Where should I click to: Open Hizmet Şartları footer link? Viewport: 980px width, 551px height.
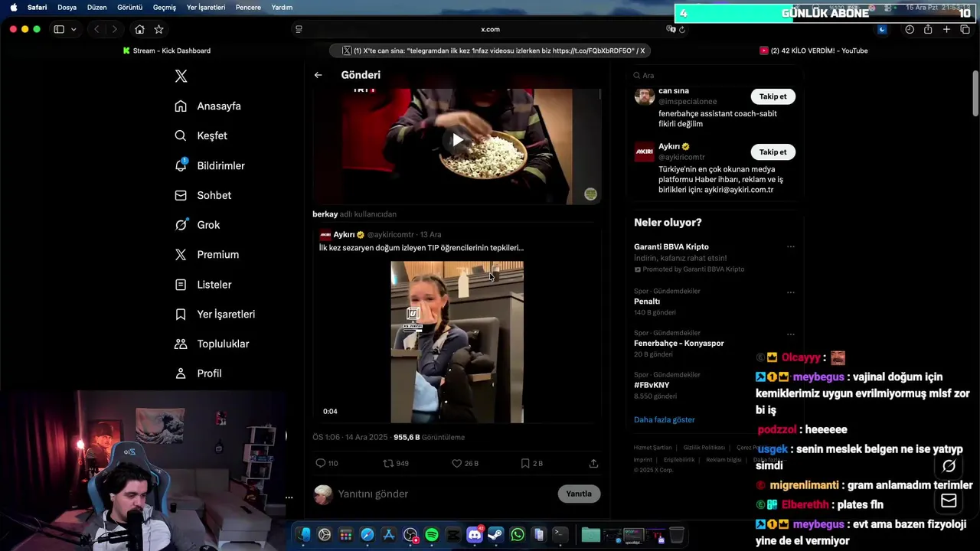point(652,448)
